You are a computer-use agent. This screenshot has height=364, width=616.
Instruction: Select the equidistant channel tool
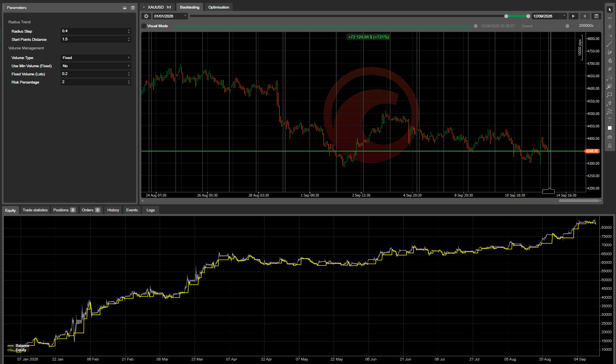(610, 61)
